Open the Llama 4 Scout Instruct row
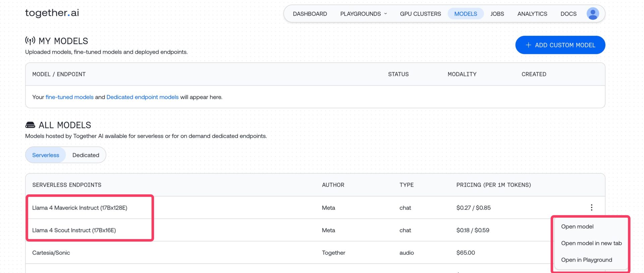This screenshot has width=644, height=273. [x=74, y=230]
